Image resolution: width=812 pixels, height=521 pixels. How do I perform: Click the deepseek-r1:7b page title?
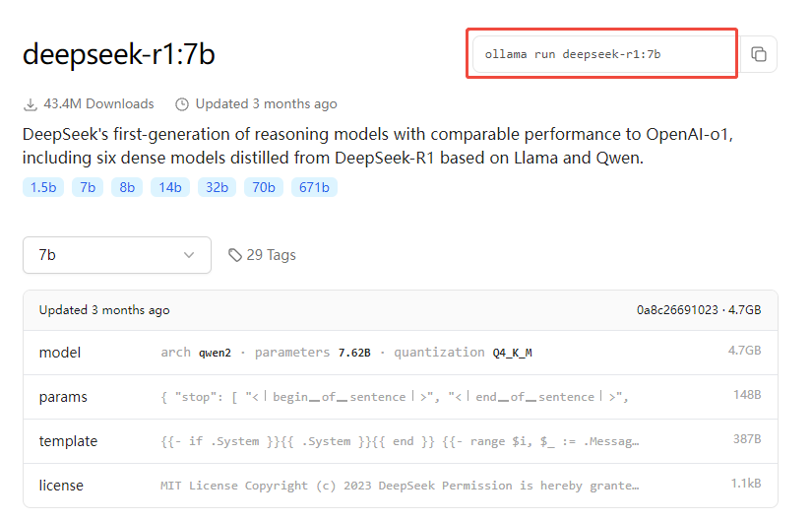point(118,54)
